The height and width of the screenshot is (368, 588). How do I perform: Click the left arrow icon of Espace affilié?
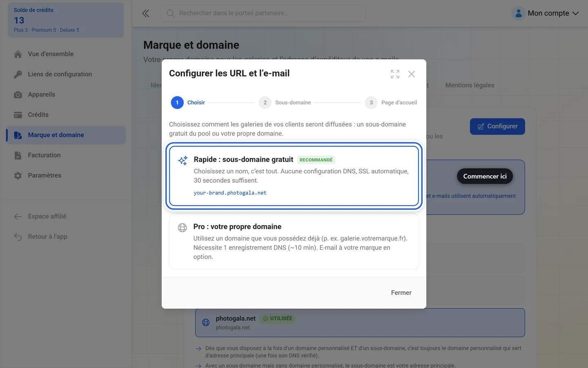18,217
